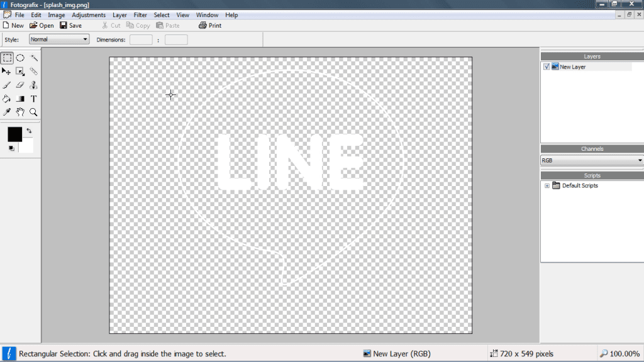The width and height of the screenshot is (644, 362).
Task: Select the Paintbrush tool
Action: click(x=6, y=85)
